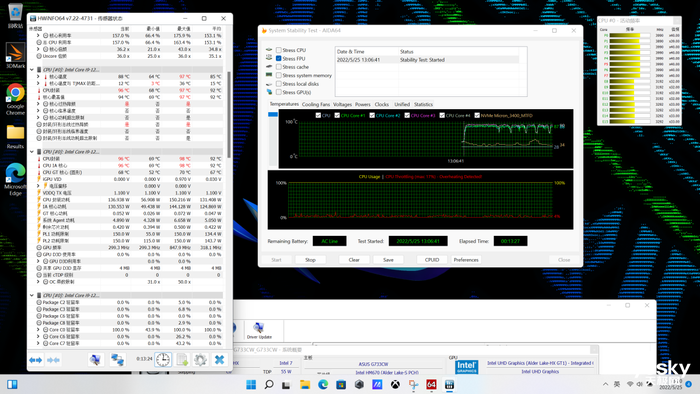Open Xbox app from taskbar
The height and width of the screenshot is (394, 700).
pyautogui.click(x=395, y=385)
